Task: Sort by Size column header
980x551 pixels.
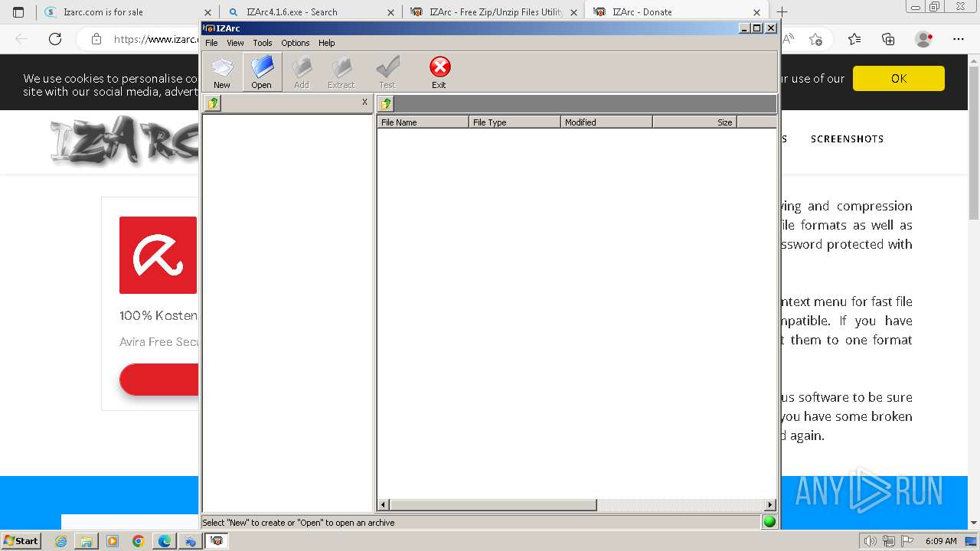Action: click(x=694, y=122)
